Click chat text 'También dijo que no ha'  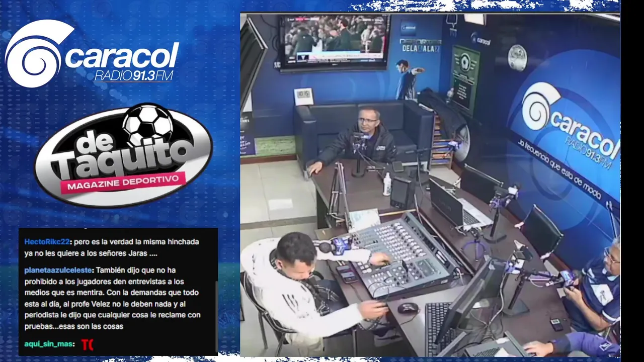pos(137,270)
